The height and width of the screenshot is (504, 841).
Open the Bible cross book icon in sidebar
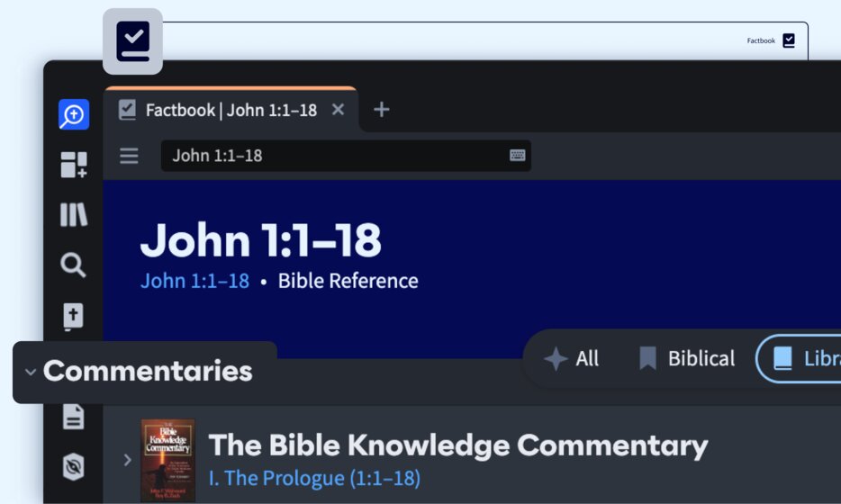click(73, 316)
